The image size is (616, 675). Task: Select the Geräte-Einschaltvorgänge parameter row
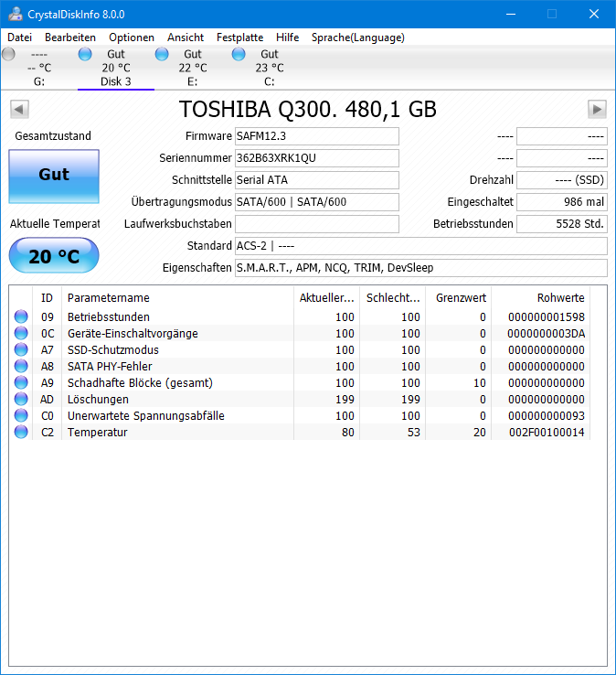300,333
